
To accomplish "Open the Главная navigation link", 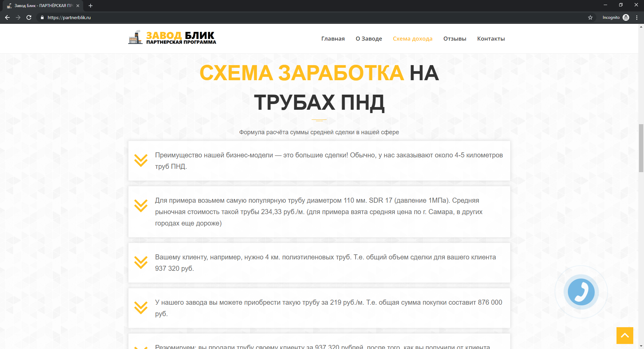I will 333,39.
